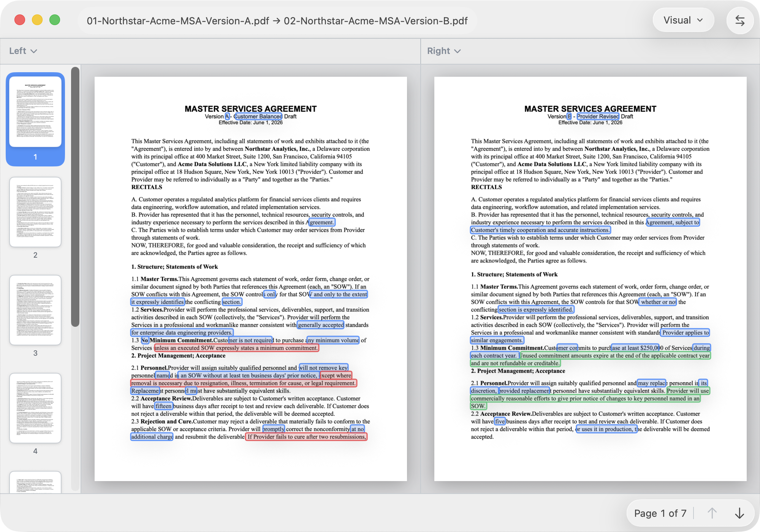The width and height of the screenshot is (760, 532).
Task: Select page 2 thumbnail in sidebar
Action: pyautogui.click(x=35, y=212)
